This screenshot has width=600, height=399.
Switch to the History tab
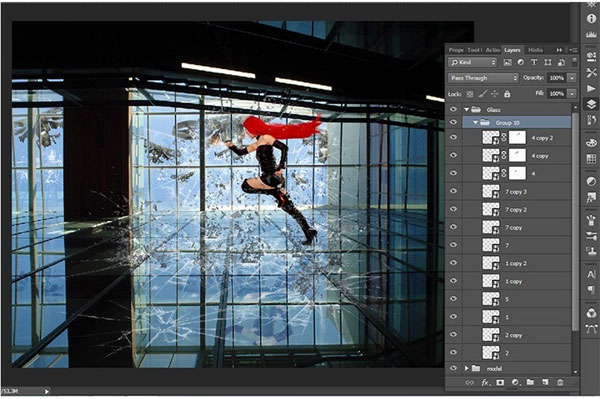point(535,50)
